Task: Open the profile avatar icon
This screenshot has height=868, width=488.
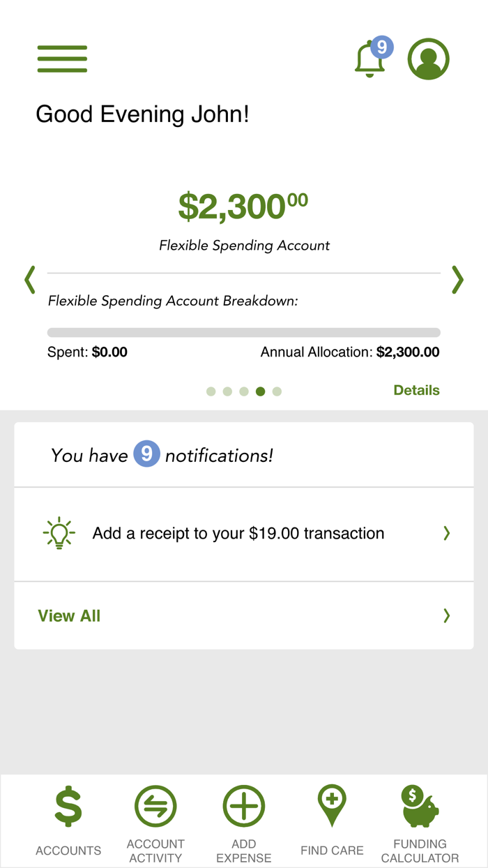Action: 428,59
